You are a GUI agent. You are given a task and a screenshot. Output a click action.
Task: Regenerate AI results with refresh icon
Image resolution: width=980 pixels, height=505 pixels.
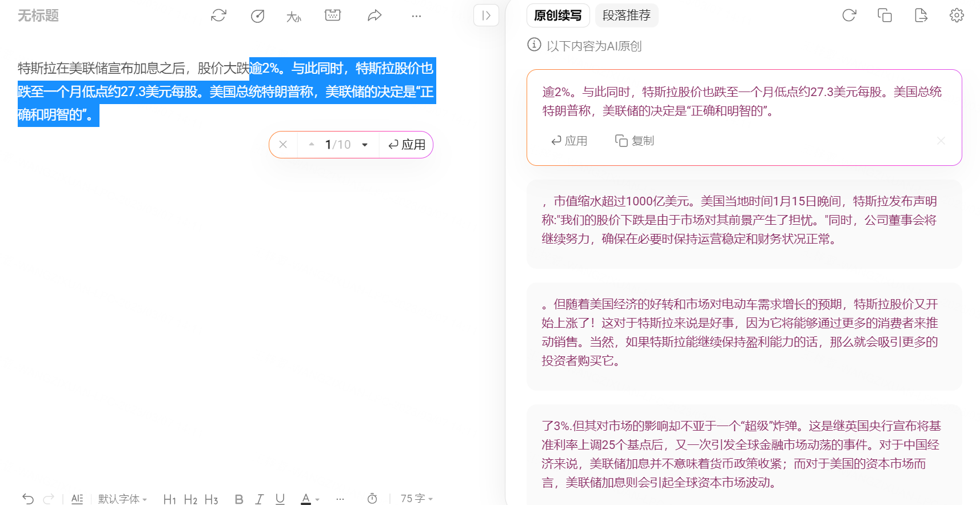849,15
